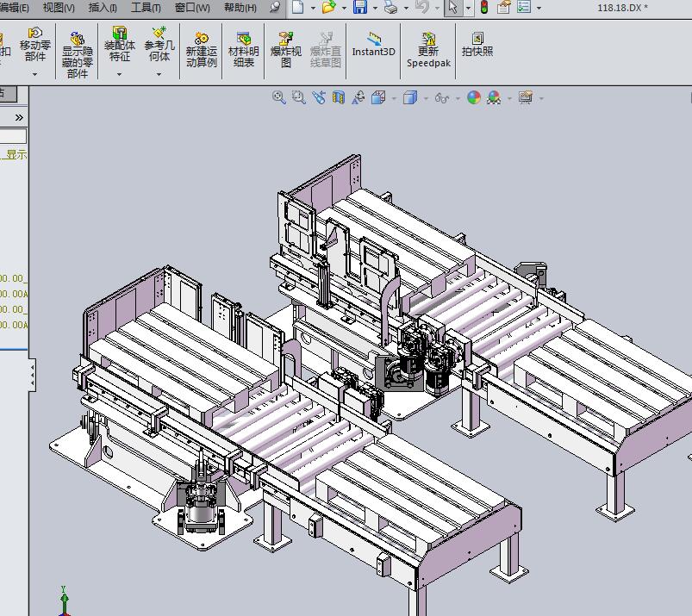Image resolution: width=692 pixels, height=616 pixels.
Task: Expand the Hide/Show Items dropdown arrow
Action: pos(458,98)
